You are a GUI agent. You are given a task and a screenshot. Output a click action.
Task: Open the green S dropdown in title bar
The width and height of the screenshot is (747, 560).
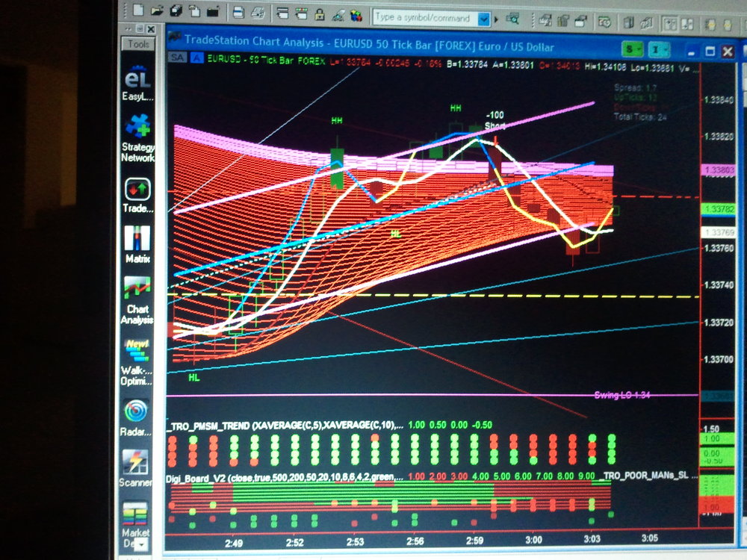click(x=632, y=49)
